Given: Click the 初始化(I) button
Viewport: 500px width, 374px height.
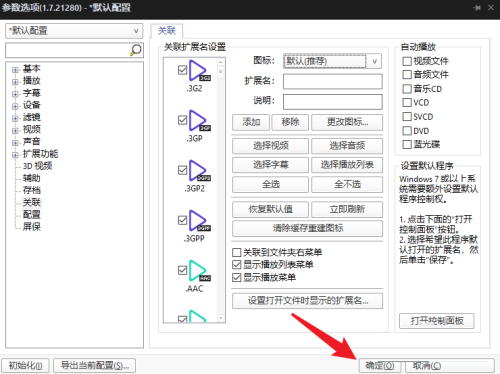Looking at the screenshot, I should [x=25, y=366].
